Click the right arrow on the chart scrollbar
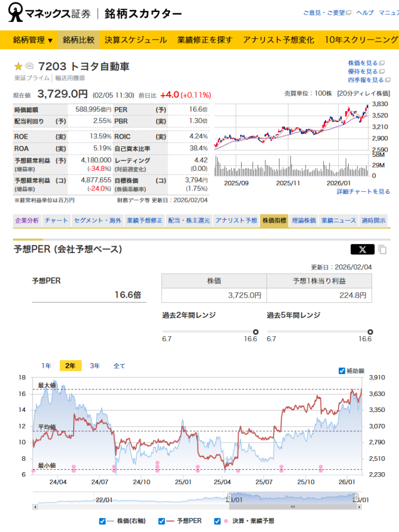Screen dimensions: 399x532 point(361,506)
